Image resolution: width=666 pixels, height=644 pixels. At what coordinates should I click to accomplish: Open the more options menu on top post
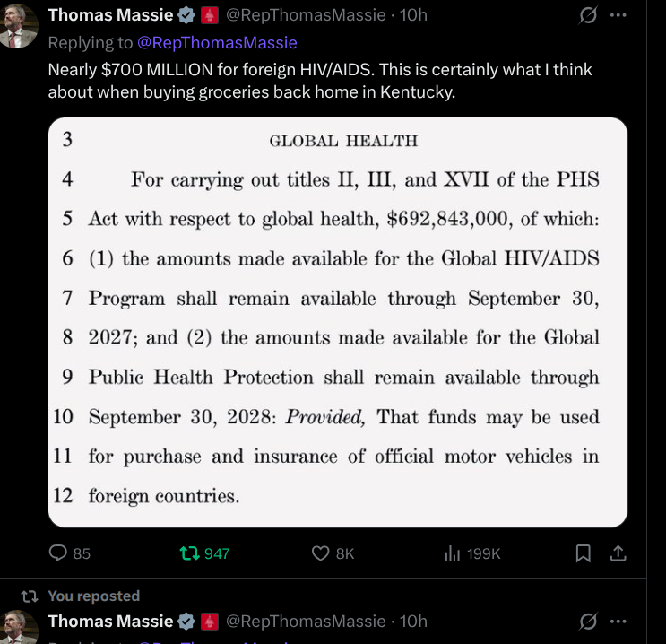(618, 15)
